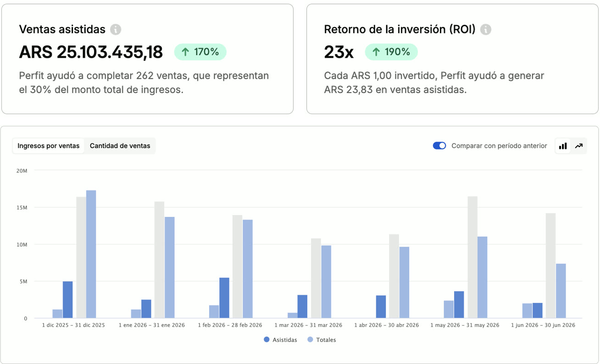Click the 1 ene 2026 – 31 ene 2026 axis label

pyautogui.click(x=152, y=325)
